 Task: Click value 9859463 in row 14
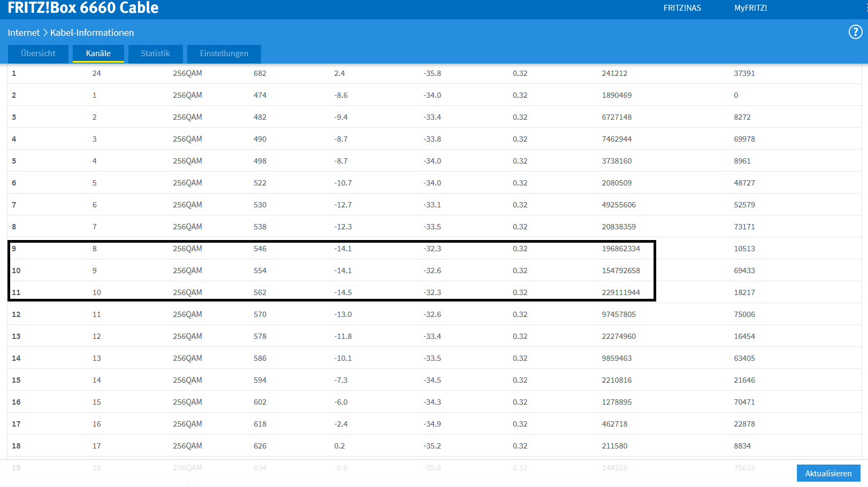click(x=617, y=358)
